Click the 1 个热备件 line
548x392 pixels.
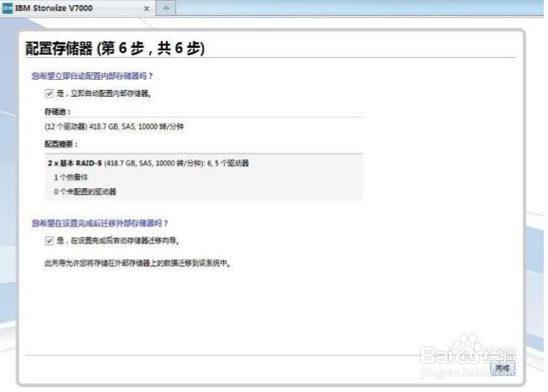[71, 178]
